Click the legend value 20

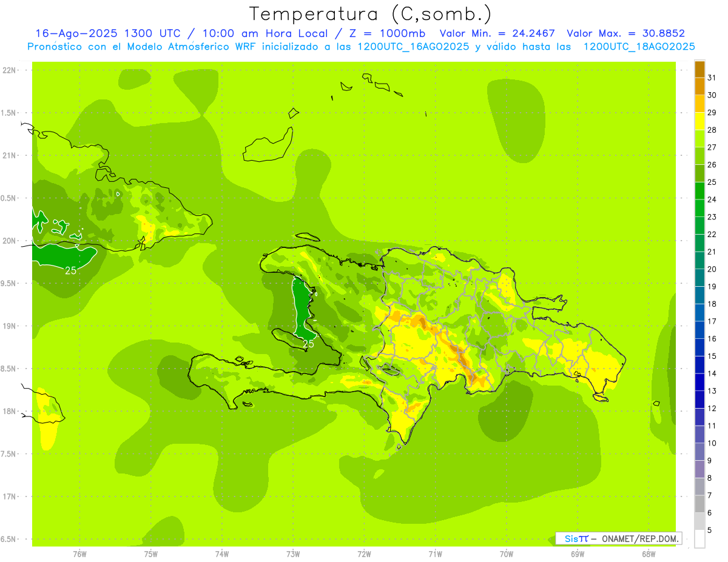(712, 269)
